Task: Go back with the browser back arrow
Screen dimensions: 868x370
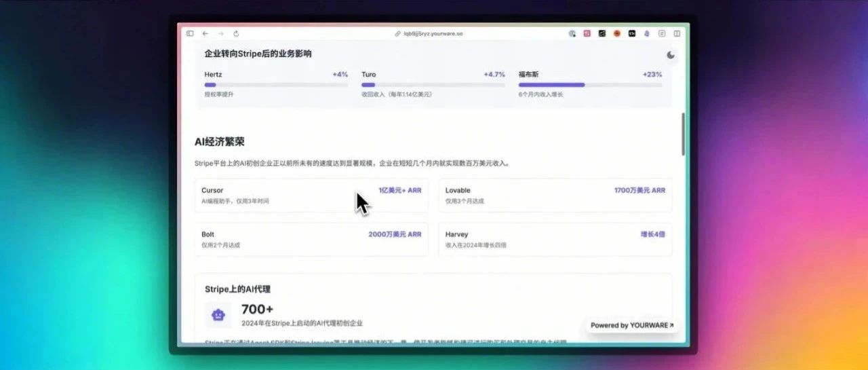Action: coord(205,33)
